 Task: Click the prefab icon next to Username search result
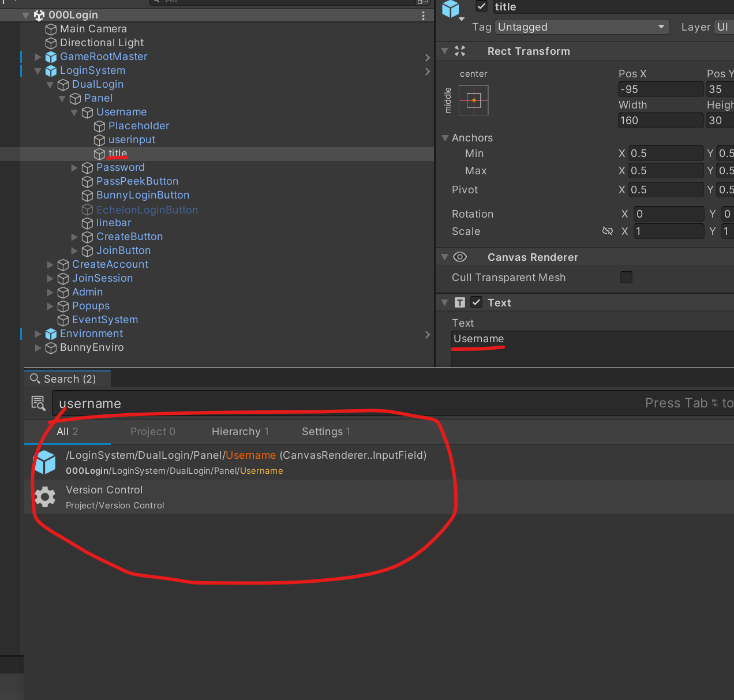pos(45,462)
